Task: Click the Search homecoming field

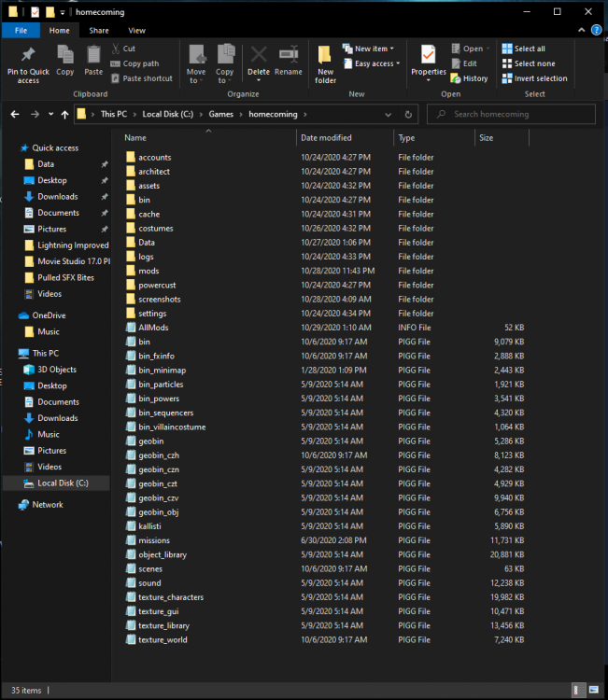Action: click(511, 114)
